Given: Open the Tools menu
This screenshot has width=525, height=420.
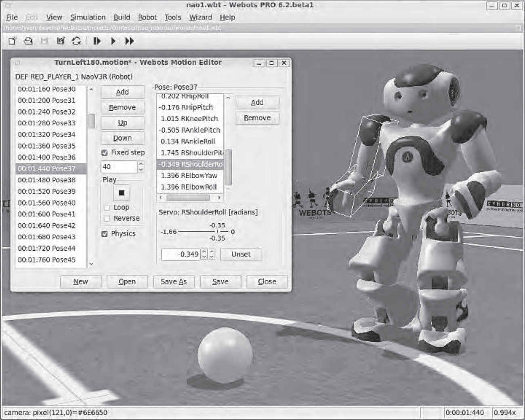Looking at the screenshot, I should [x=173, y=17].
